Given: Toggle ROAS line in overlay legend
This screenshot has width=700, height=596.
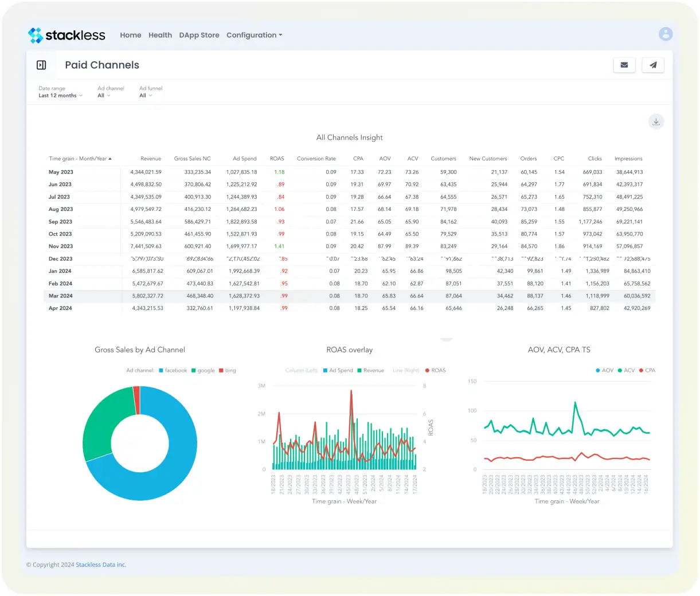Looking at the screenshot, I should 435,371.
